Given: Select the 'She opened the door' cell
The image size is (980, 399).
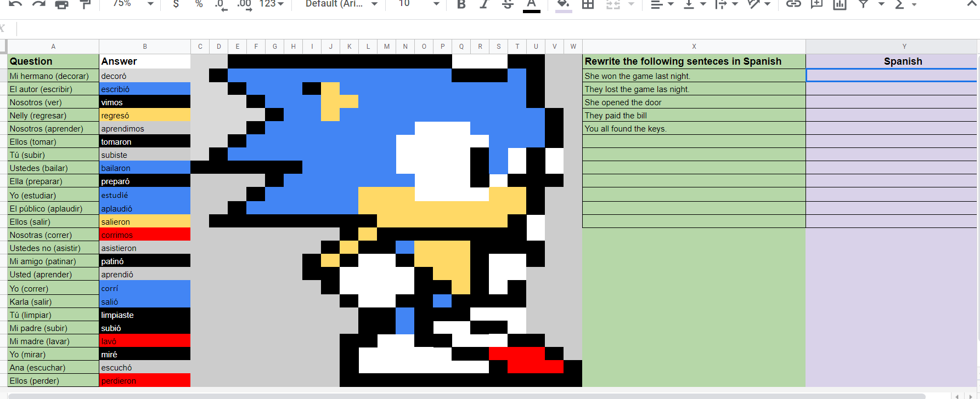Looking at the screenshot, I should click(694, 102).
